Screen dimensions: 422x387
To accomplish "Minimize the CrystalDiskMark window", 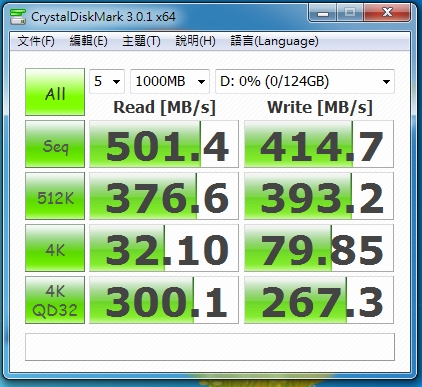I will [323, 13].
